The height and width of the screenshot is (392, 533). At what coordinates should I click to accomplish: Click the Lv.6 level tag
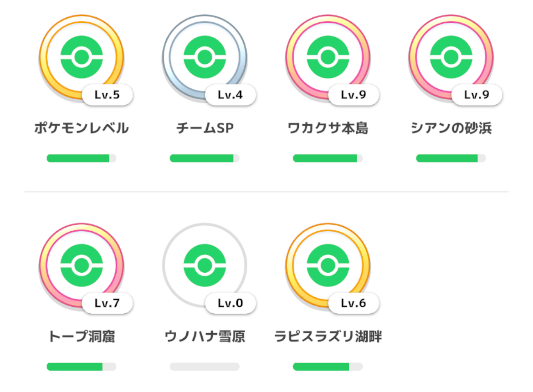(353, 303)
